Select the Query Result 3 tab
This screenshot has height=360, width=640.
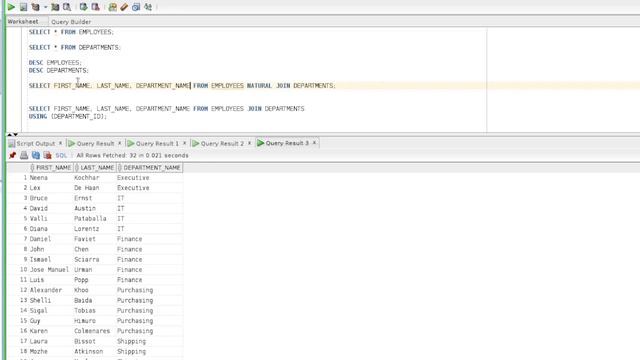pyautogui.click(x=287, y=143)
